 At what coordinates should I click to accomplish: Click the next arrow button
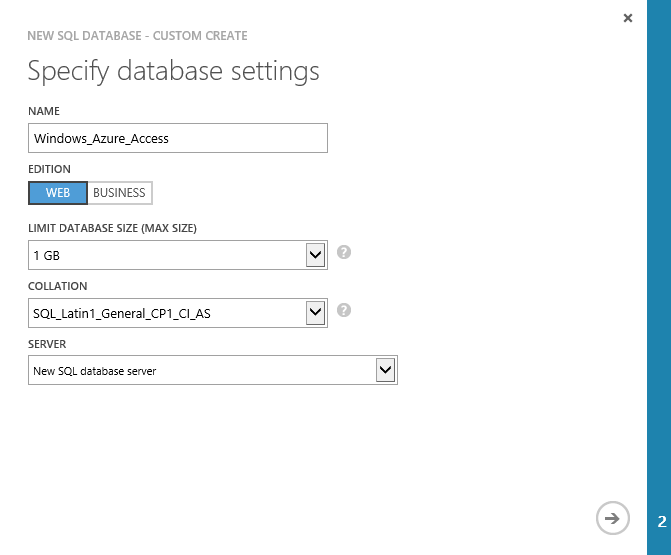pos(612,517)
